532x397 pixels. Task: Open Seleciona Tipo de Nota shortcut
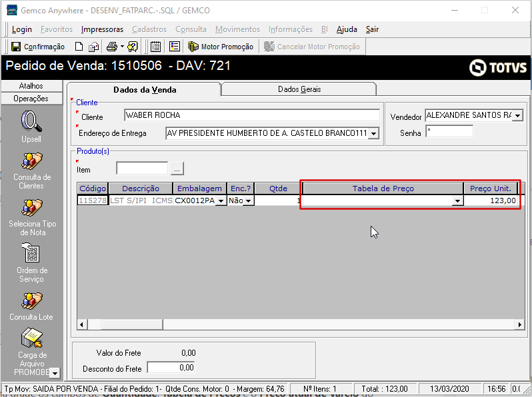pyautogui.click(x=33, y=217)
